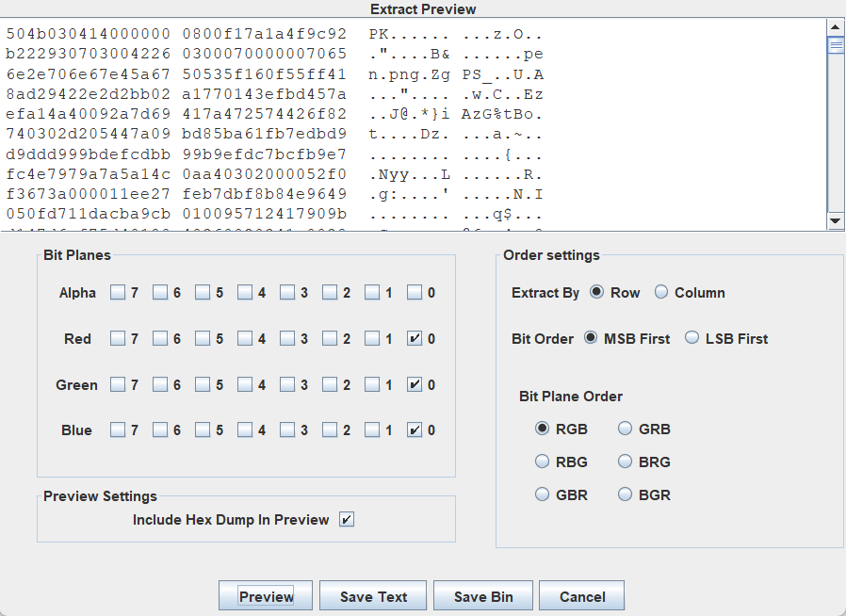Choose LSB First bit order
Image resolution: width=846 pixels, height=616 pixels.
click(692, 338)
